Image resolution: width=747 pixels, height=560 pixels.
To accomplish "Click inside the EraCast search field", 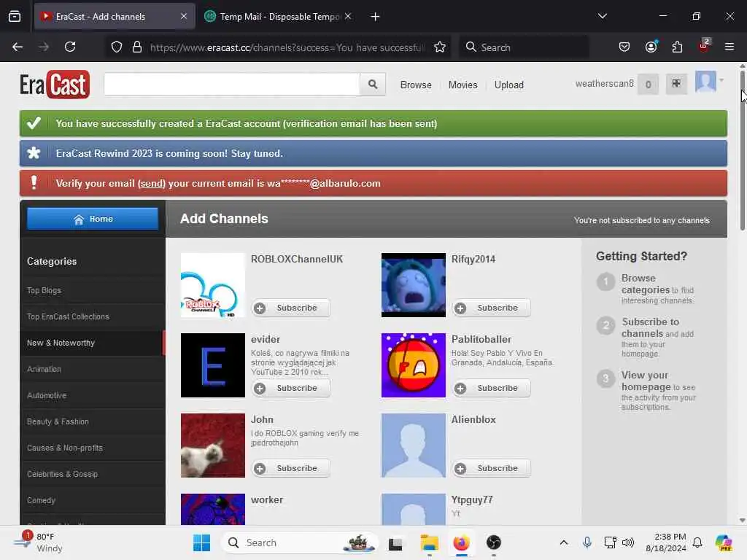I will click(232, 85).
